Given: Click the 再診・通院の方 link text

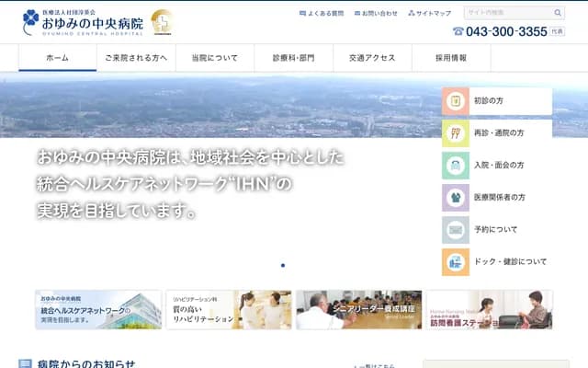Looking at the screenshot, I should (499, 132).
